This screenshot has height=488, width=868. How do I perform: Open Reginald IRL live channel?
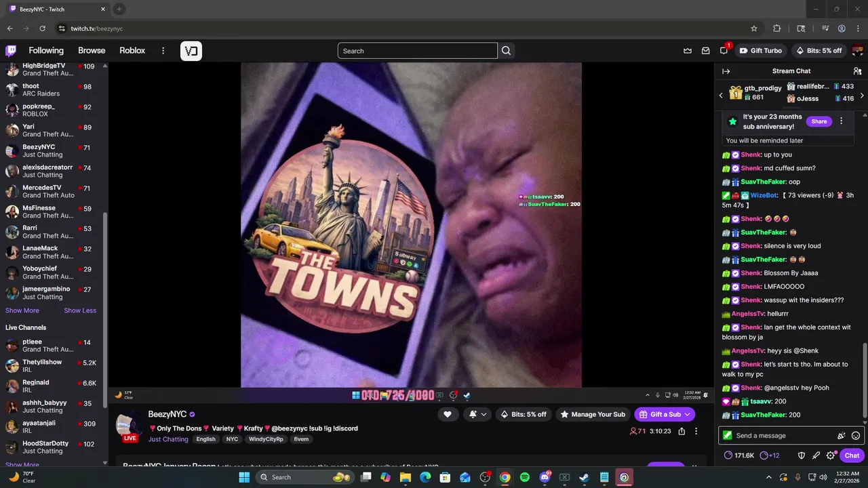click(53, 386)
